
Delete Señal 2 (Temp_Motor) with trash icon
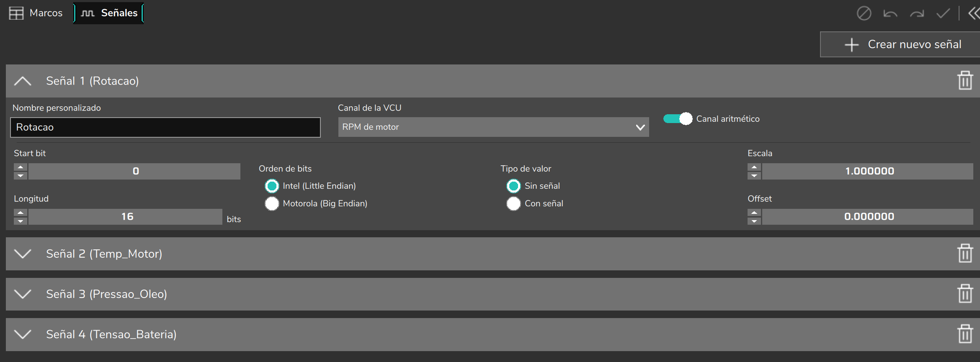point(965,253)
